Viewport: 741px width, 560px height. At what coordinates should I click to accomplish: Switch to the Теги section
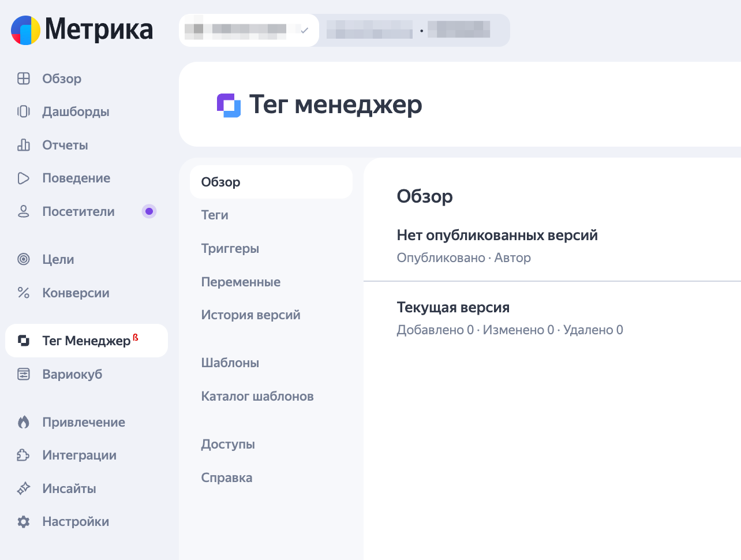point(215,215)
